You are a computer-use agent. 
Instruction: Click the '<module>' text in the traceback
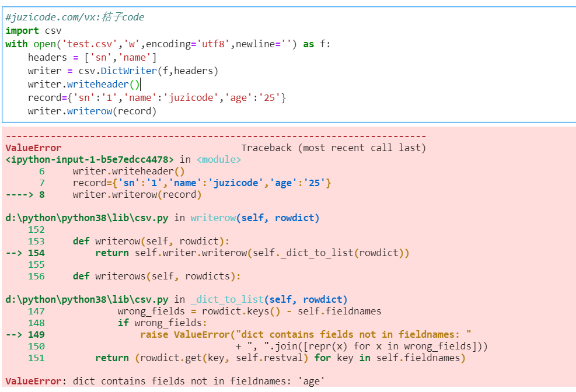(x=219, y=160)
